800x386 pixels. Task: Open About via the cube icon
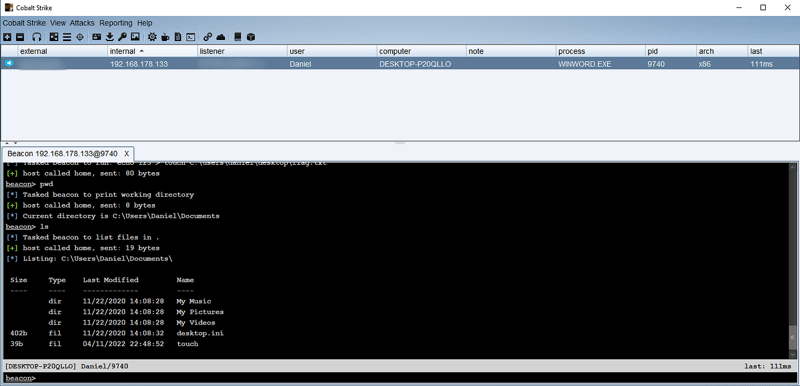251,37
